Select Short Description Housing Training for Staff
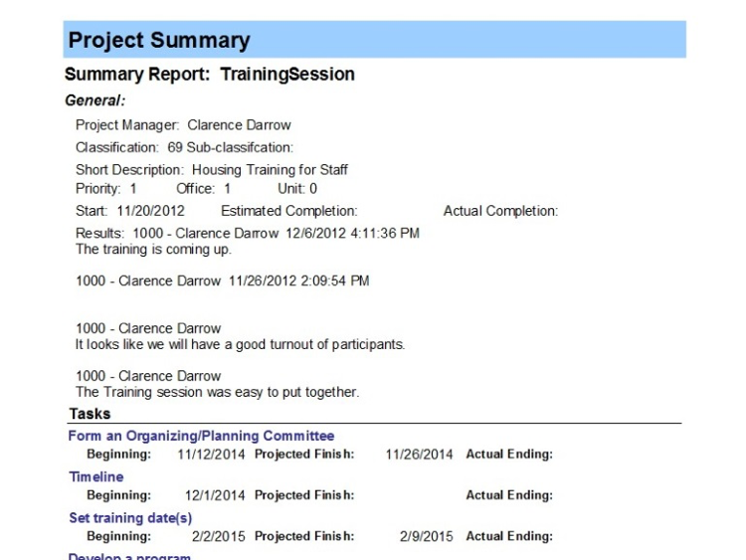Screen dimensions: 746x560 (211, 170)
